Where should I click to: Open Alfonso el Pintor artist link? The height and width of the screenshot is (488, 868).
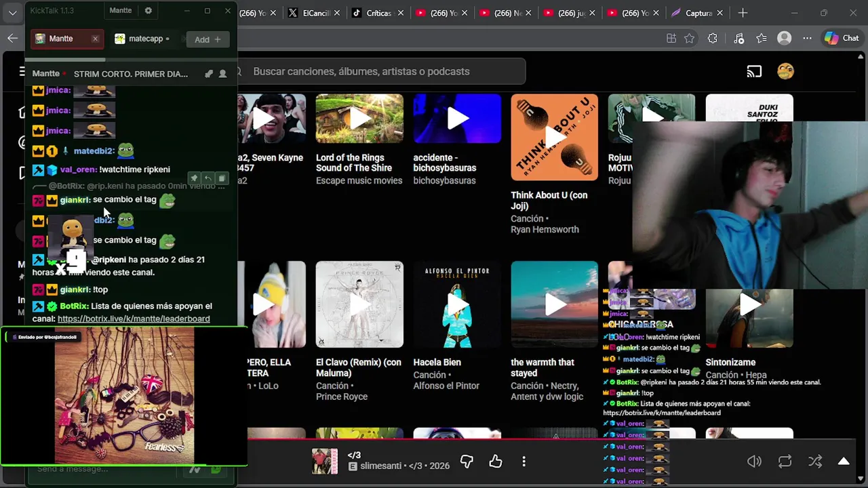[446, 386]
